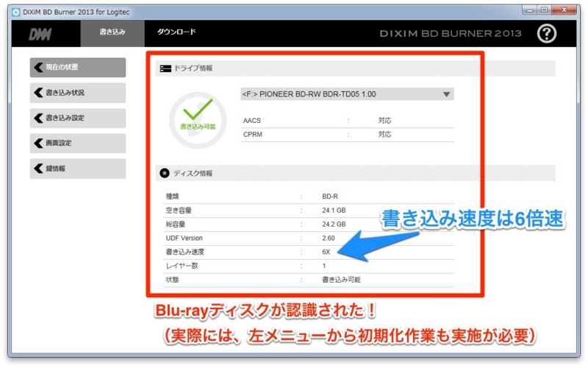The height and width of the screenshot is (368, 588).
Task: Open the help question mark icon
Action: point(547,34)
